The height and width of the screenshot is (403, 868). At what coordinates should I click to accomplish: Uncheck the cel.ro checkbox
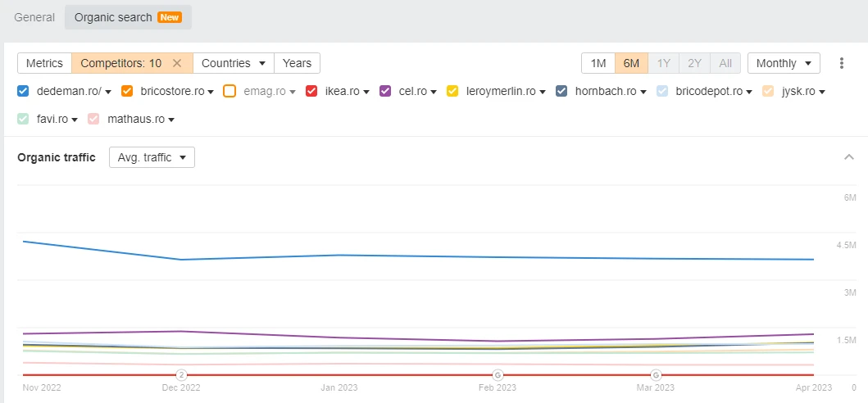coord(385,92)
